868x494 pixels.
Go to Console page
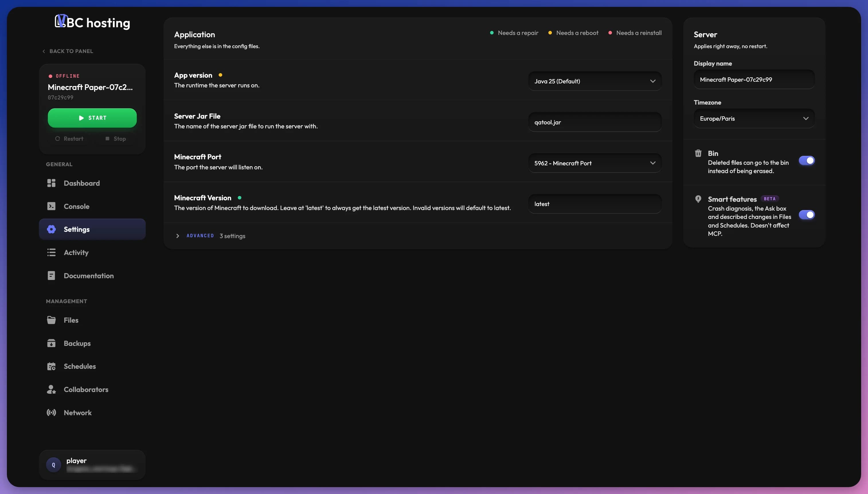[x=92, y=206]
